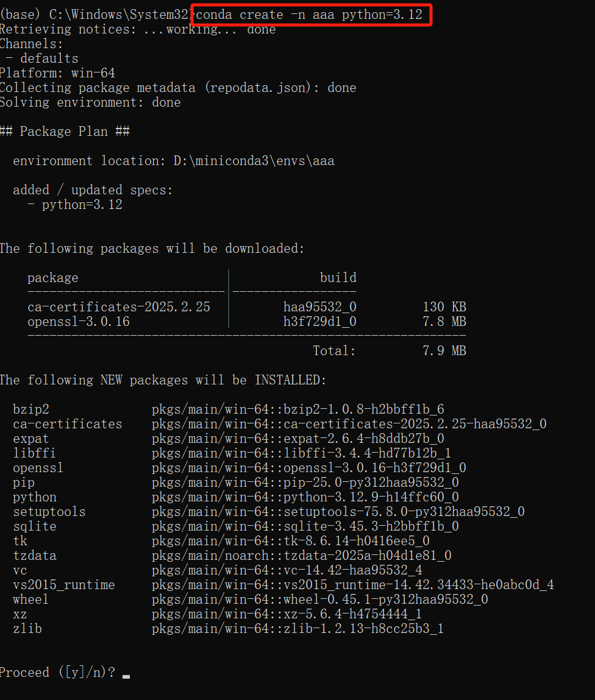Screen dimensions: 595x700
Task: Click the "Platform: win-64" line
Action: pos(57,73)
